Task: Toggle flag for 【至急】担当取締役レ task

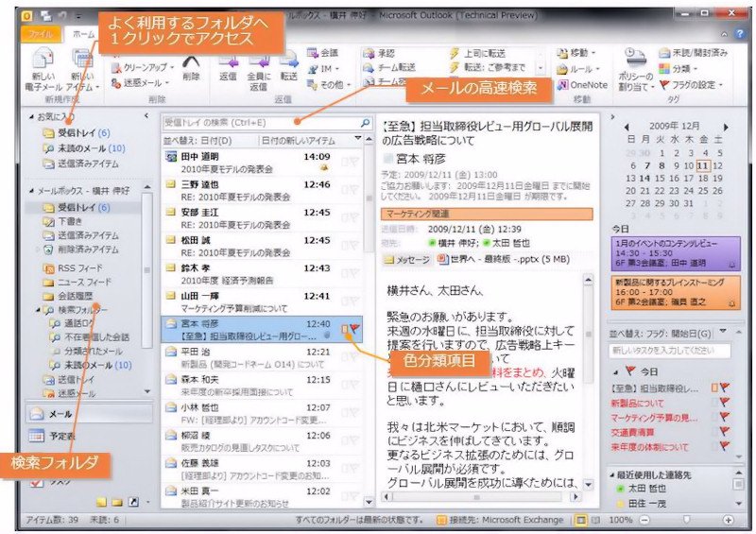Action: (x=724, y=388)
